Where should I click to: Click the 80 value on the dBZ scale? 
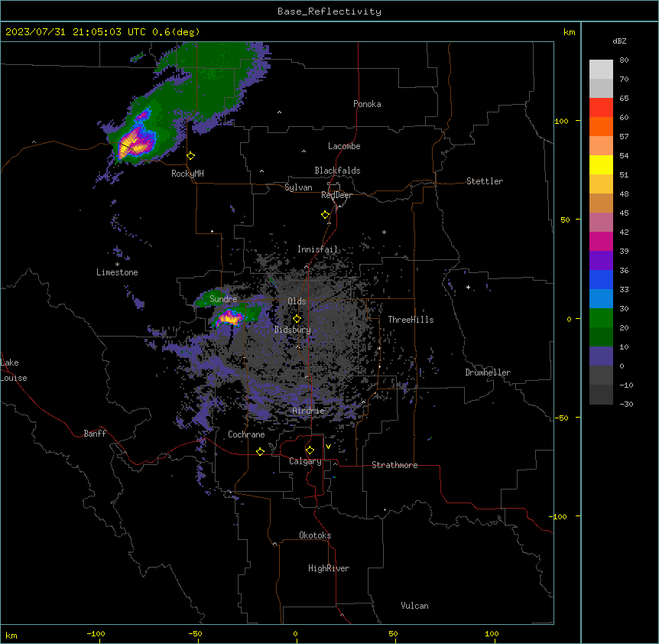point(624,60)
